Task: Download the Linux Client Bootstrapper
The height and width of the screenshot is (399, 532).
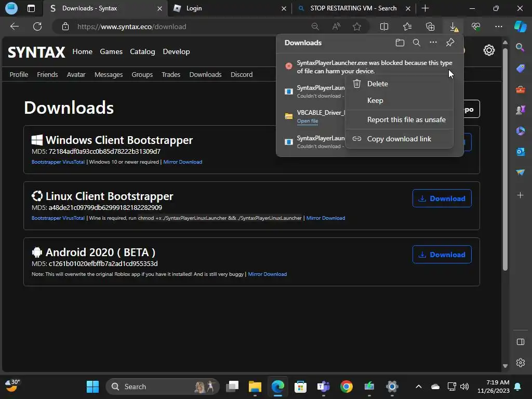Action: [442, 198]
